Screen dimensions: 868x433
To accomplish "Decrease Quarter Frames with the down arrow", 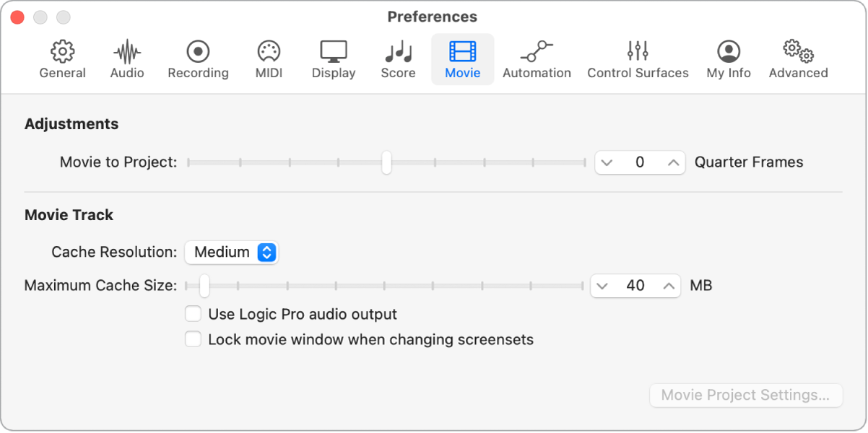I will [x=607, y=162].
